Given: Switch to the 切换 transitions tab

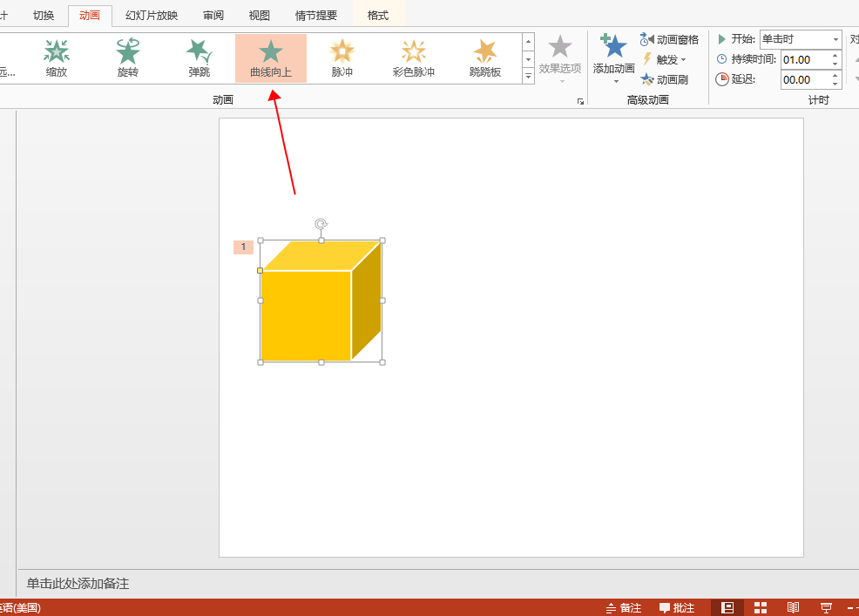Looking at the screenshot, I should (44, 16).
